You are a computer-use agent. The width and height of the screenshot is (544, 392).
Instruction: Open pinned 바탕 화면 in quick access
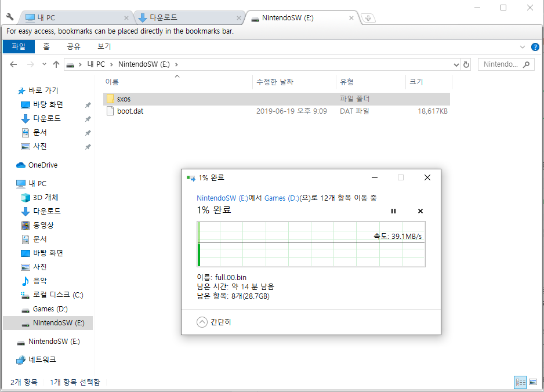pos(48,105)
